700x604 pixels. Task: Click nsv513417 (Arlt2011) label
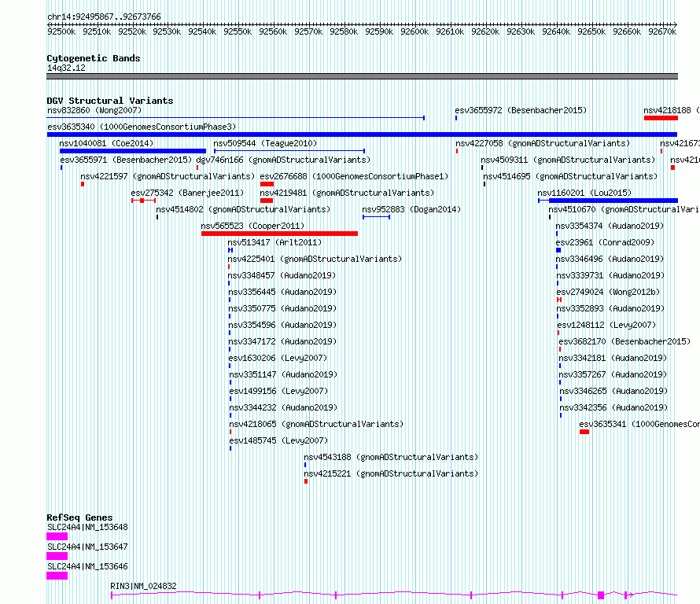pos(274,242)
